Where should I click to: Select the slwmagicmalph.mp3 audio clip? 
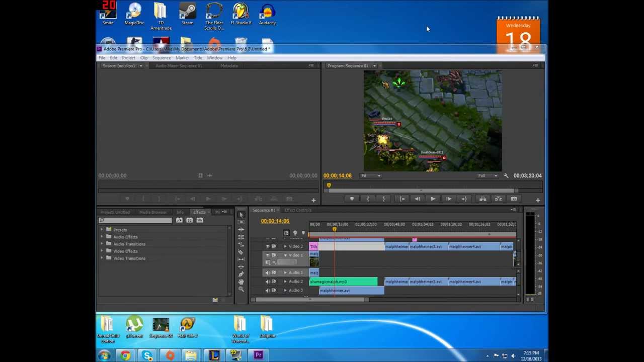(343, 282)
